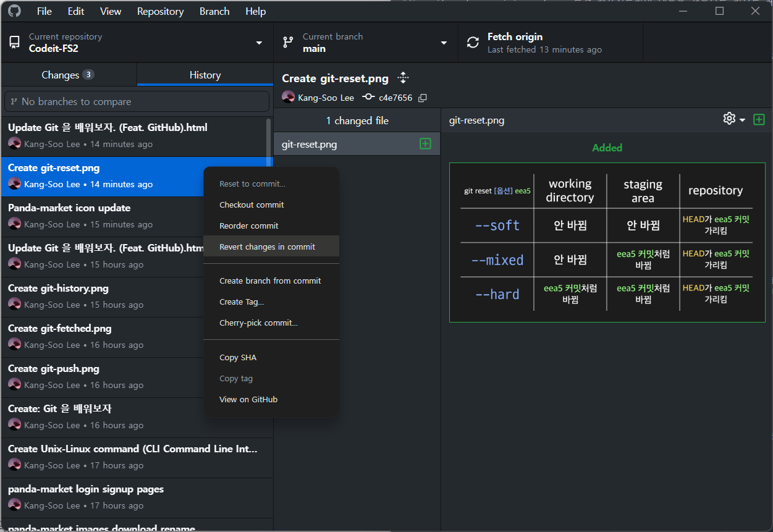Click avatar on Panda-market icon update commit

[x=15, y=224]
